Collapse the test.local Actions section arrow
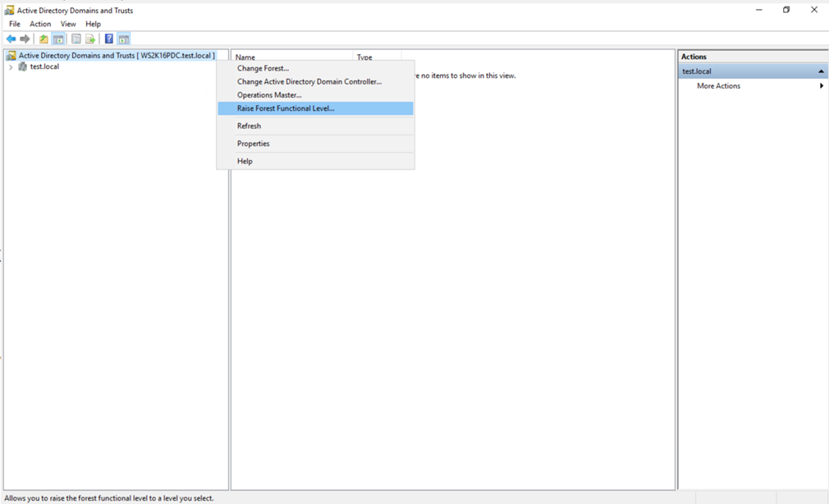 (821, 71)
